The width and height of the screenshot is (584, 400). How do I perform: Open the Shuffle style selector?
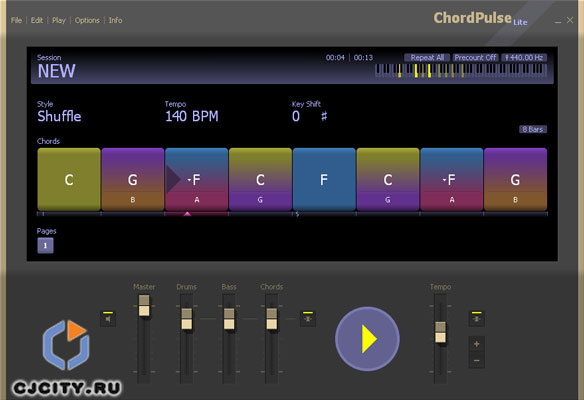click(x=59, y=116)
